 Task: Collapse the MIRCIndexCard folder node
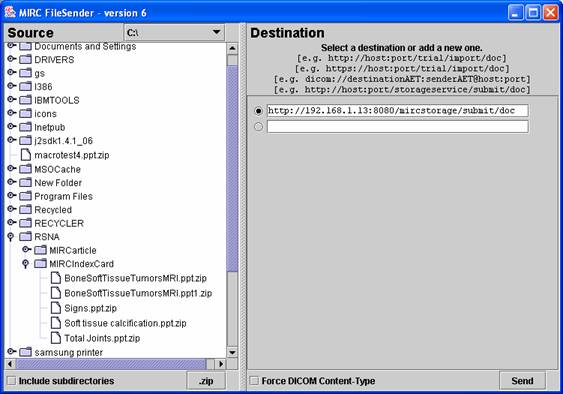[x=25, y=264]
